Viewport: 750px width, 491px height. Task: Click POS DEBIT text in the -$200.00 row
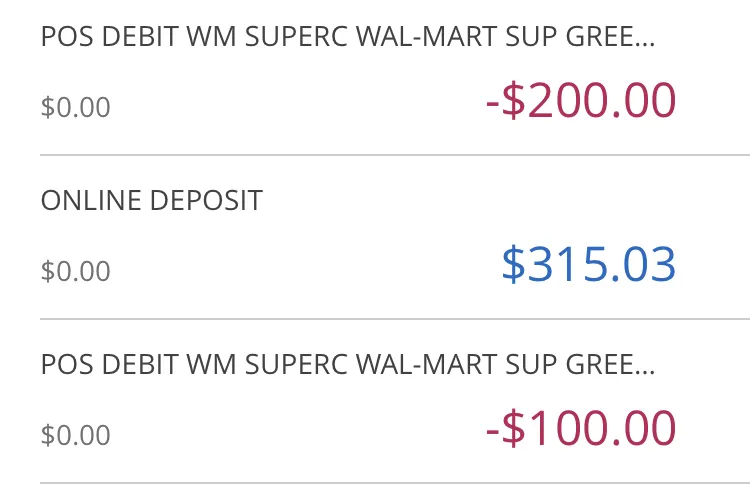[x=110, y=36]
